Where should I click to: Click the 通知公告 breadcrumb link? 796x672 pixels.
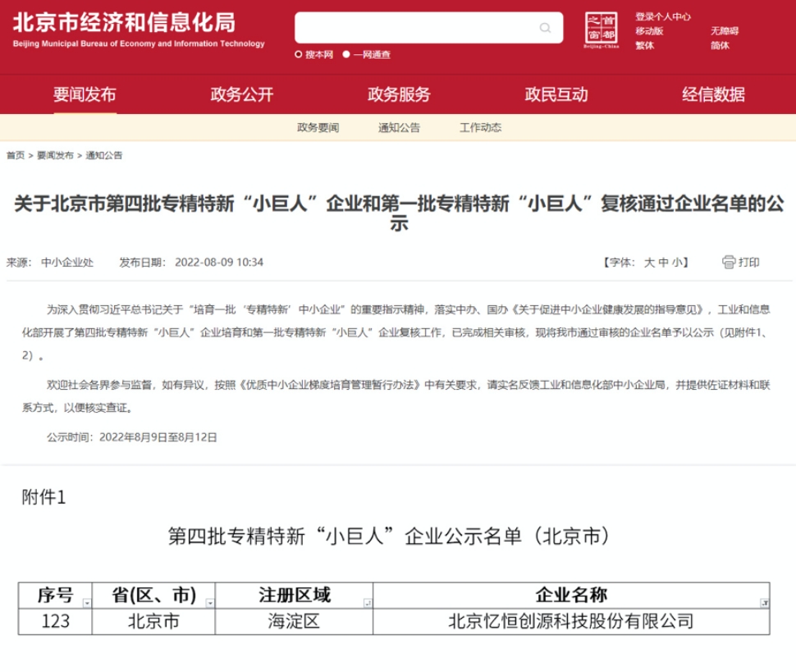point(104,155)
